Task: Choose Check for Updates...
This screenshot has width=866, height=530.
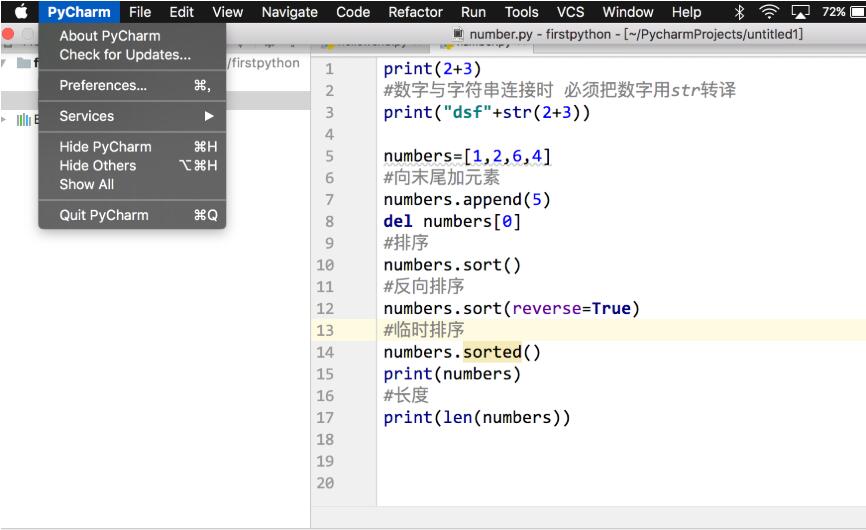Action: (x=125, y=54)
